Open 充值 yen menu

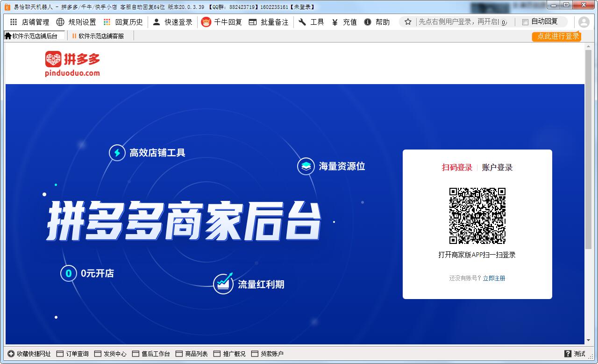[x=344, y=22]
